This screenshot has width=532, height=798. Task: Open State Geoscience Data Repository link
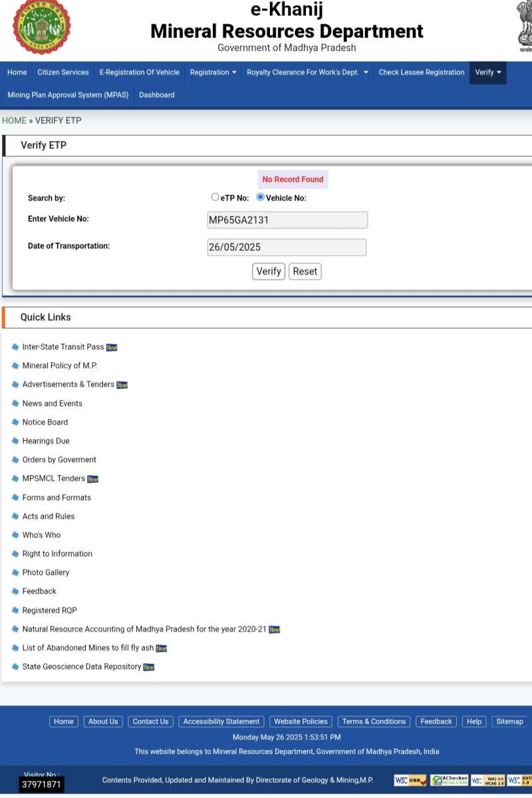(x=82, y=666)
